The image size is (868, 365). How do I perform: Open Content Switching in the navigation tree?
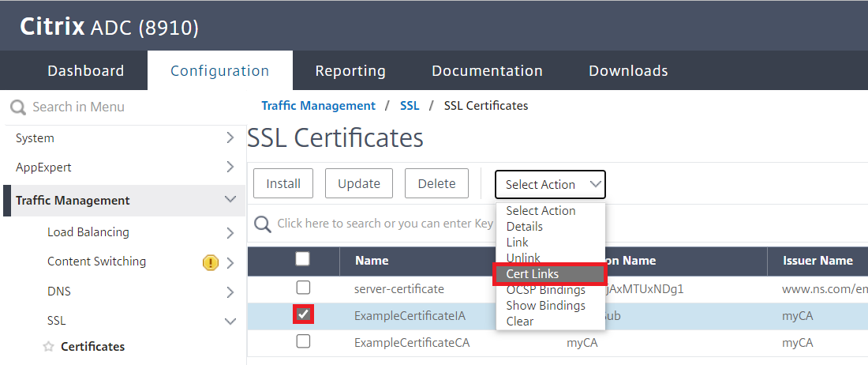point(97,262)
